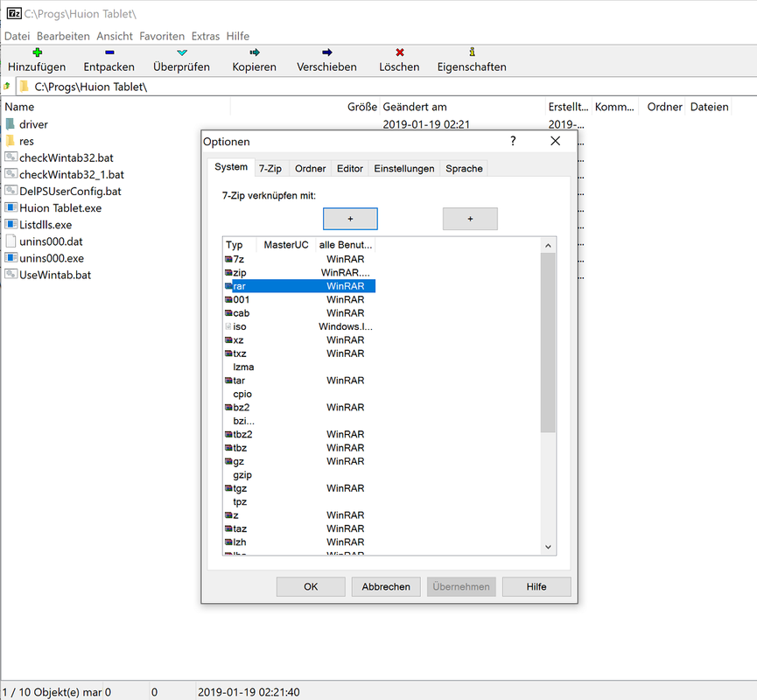This screenshot has height=700, width=757.
Task: Click the 7-Zip title bar app icon
Action: click(x=13, y=13)
